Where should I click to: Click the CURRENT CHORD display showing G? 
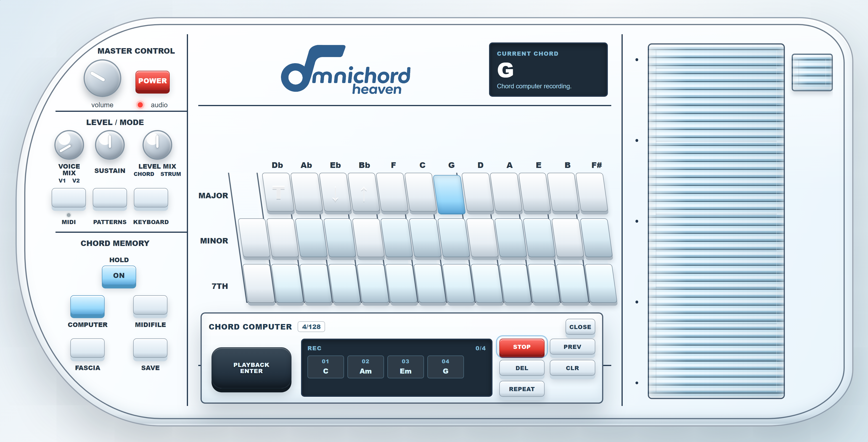point(548,70)
